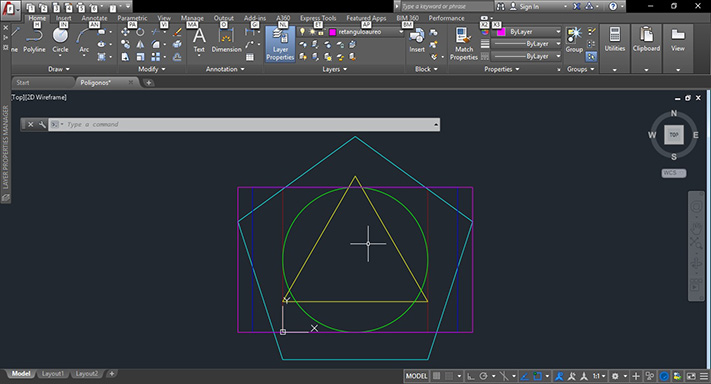711x384 pixels.
Task: Expand the Annotation panel
Action: [x=225, y=69]
